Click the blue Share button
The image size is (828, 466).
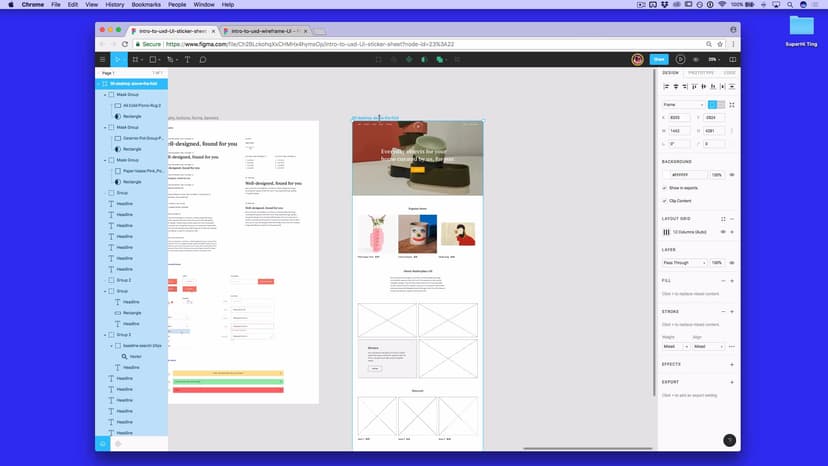click(658, 59)
